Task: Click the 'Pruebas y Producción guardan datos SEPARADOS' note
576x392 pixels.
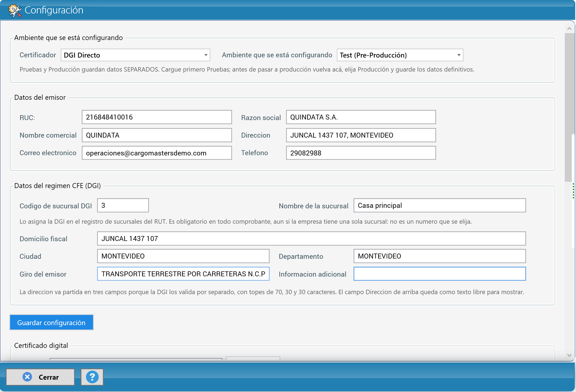Action: (x=247, y=70)
